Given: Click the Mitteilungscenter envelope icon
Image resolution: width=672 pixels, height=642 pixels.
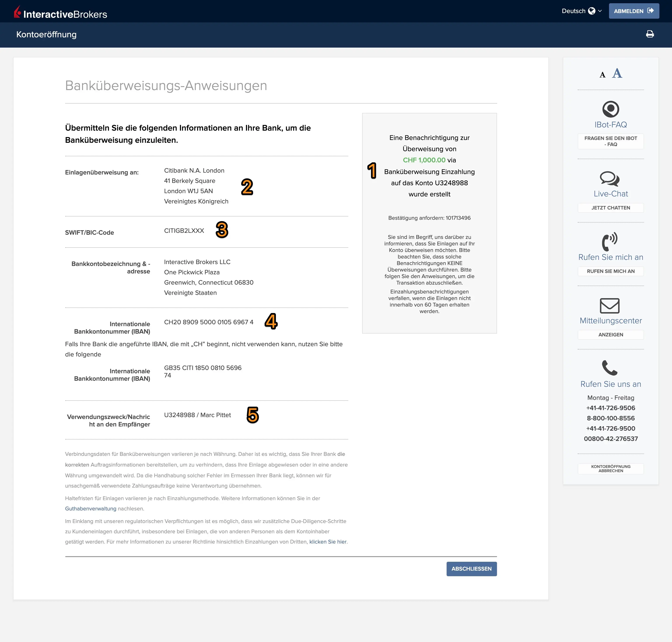Looking at the screenshot, I should pyautogui.click(x=609, y=306).
